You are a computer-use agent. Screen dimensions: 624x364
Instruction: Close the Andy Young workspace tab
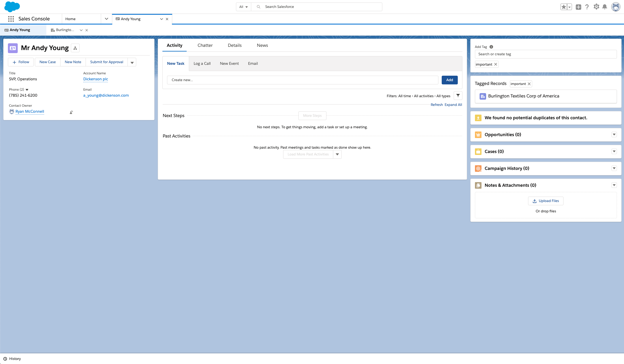pyautogui.click(x=167, y=19)
